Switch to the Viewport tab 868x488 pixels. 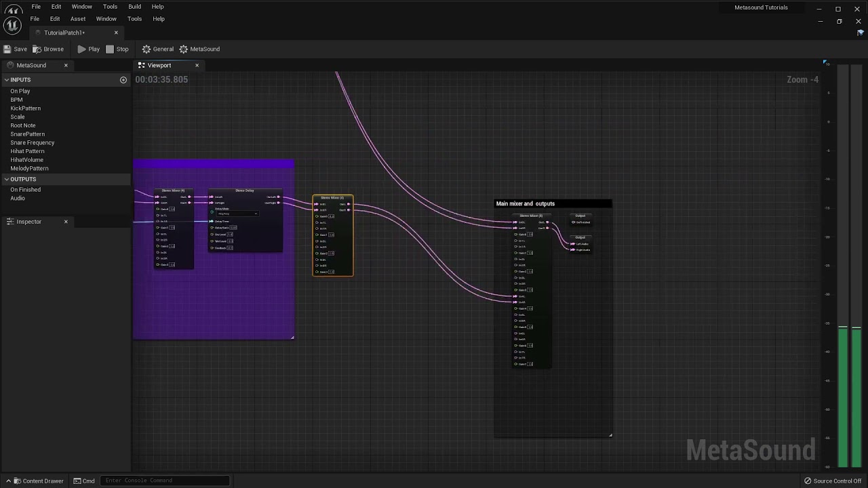pyautogui.click(x=159, y=65)
